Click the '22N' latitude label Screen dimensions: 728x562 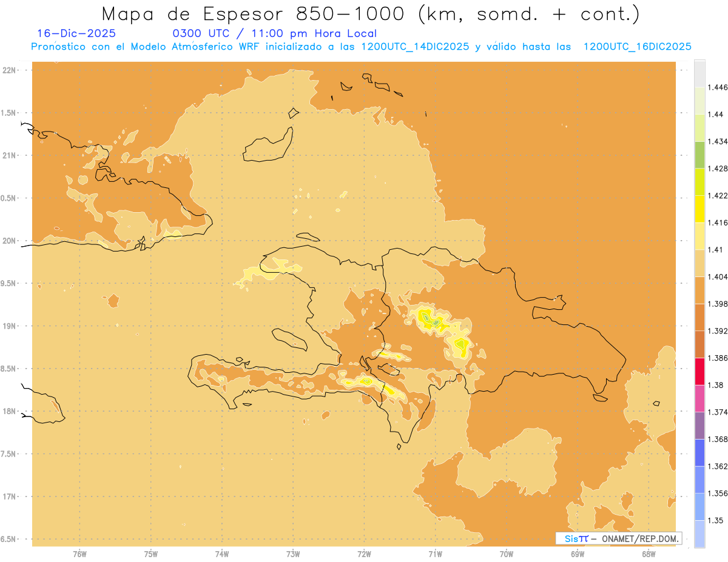[8, 70]
